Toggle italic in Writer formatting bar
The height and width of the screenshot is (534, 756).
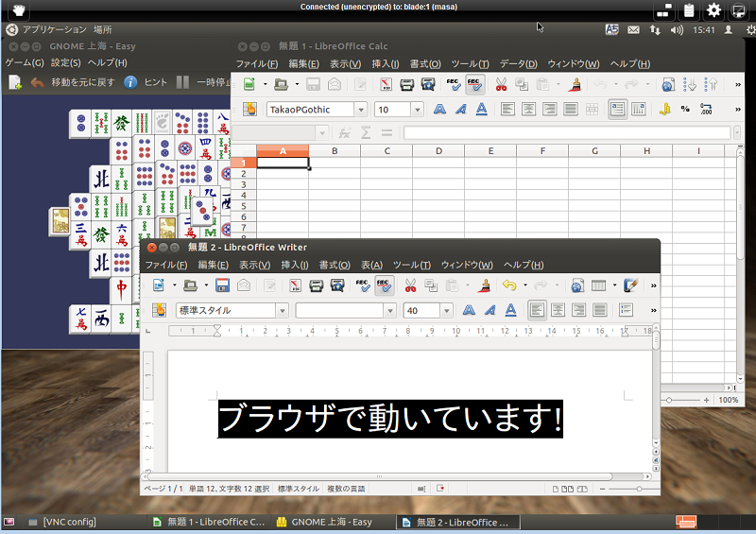coord(490,310)
